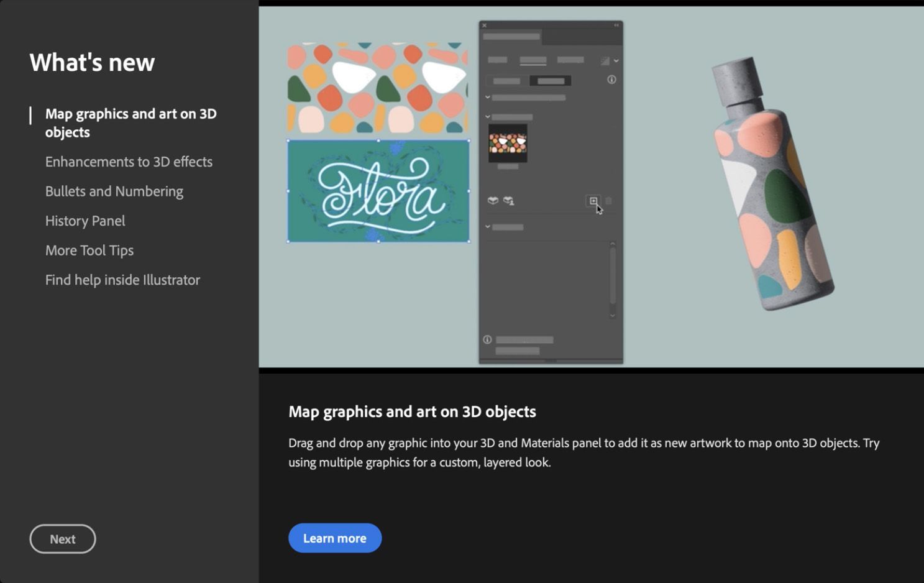Image resolution: width=924 pixels, height=583 pixels.
Task: Click the Flora lettering artwork
Action: [x=378, y=191]
